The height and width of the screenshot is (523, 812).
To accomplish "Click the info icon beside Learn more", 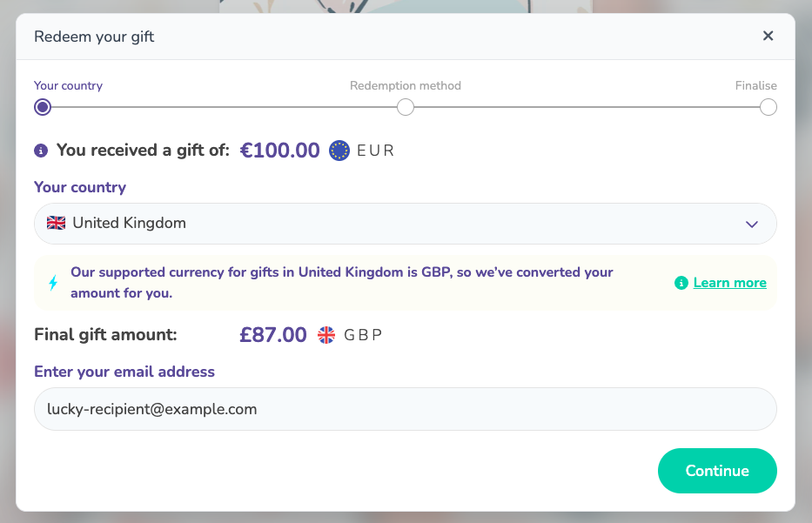I will (680, 283).
